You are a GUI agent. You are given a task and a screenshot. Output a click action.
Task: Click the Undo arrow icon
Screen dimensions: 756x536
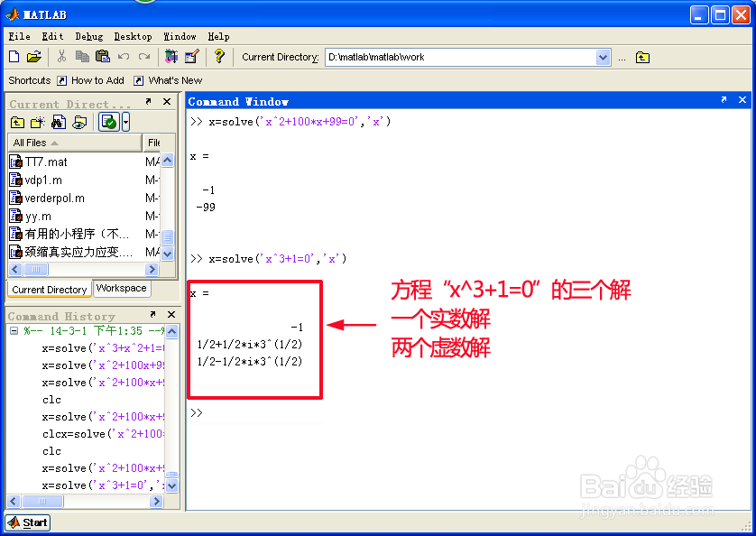tap(124, 57)
